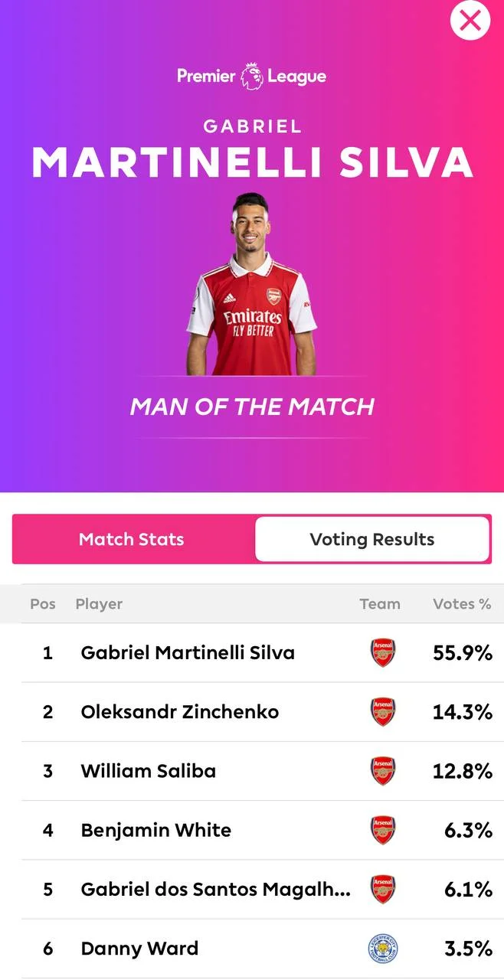Viewport: 504px width, 980px height.
Task: Click the Premier League lion logo
Action: pos(252,76)
